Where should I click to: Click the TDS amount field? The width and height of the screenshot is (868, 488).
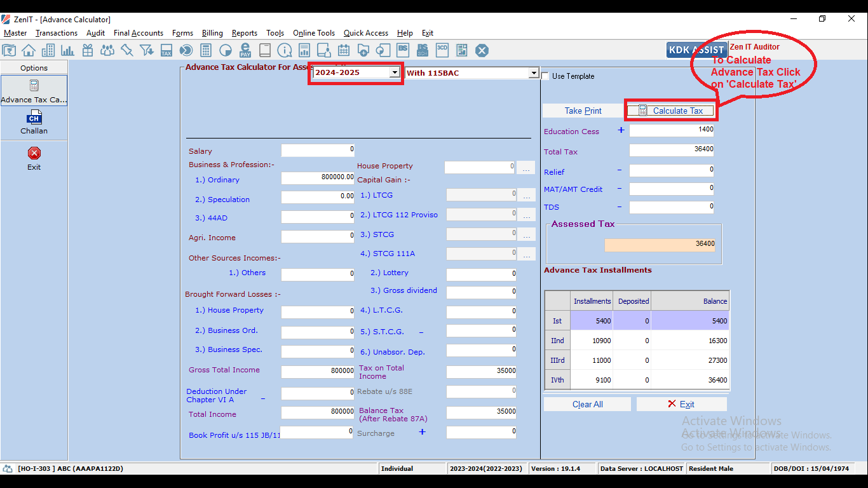click(672, 207)
